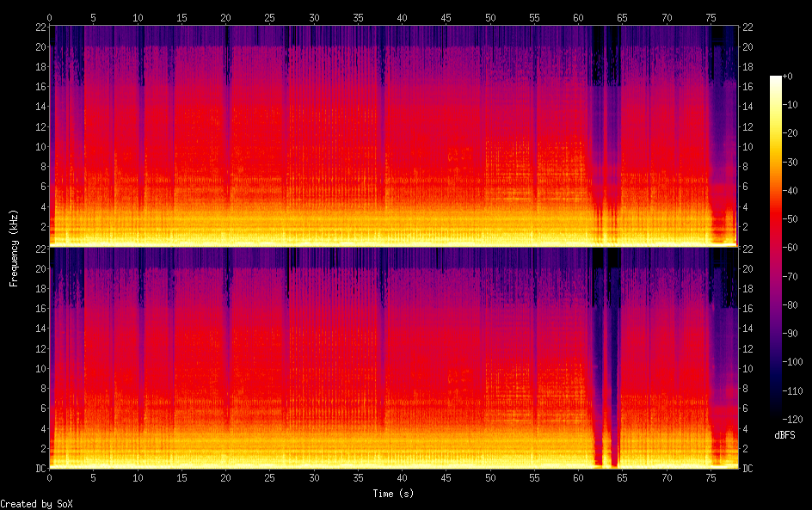The width and height of the screenshot is (812, 510).
Task: Click the "-120" color scale label
Action: (793, 420)
